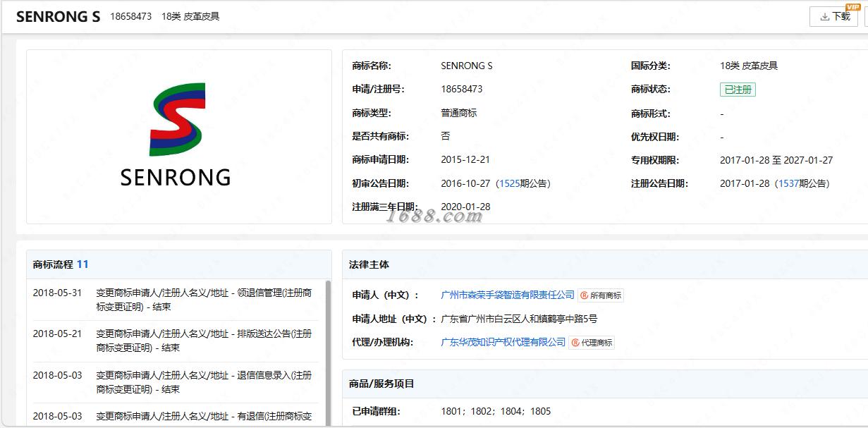Click the application date 2015-12-21
This screenshot has height=428, width=868.
465,160
